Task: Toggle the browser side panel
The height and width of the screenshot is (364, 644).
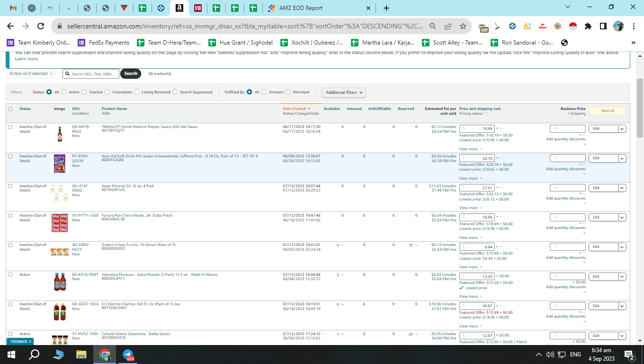Action: click(603, 26)
